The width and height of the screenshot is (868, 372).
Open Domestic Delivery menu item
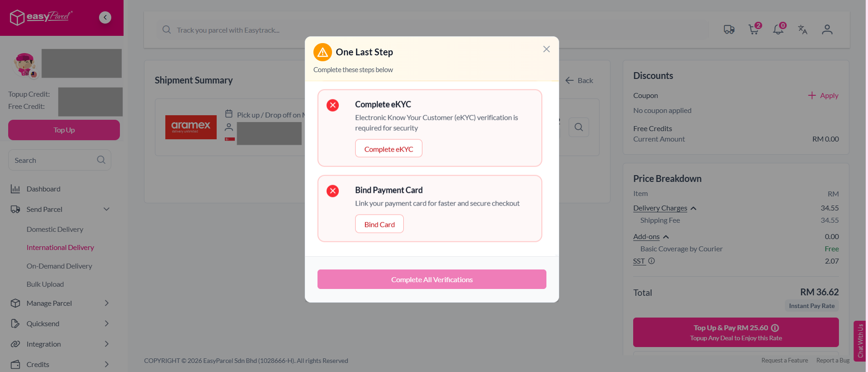55,229
